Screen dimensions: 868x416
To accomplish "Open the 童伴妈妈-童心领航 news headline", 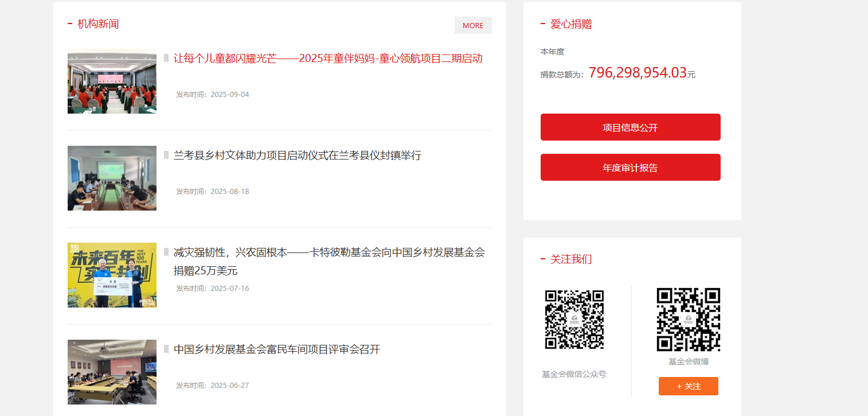I will point(327,59).
